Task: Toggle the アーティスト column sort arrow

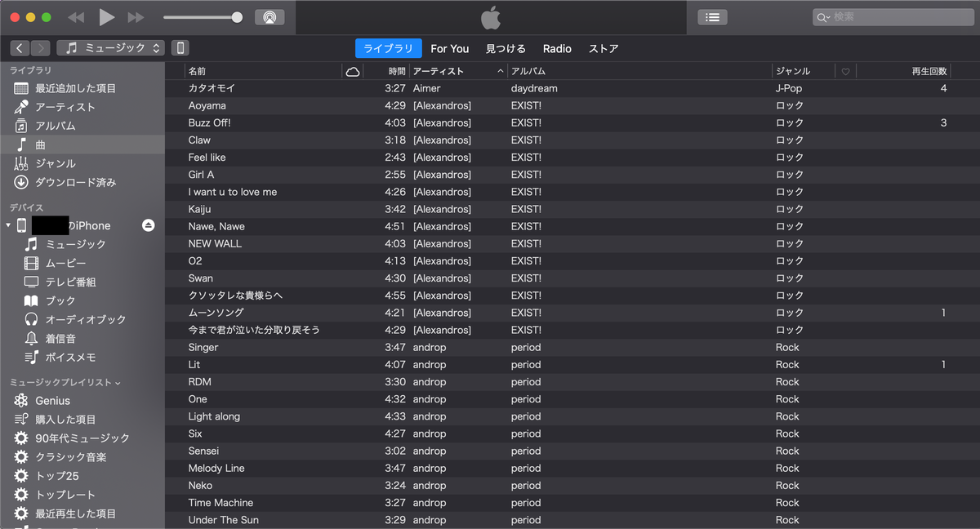Action: [501, 72]
